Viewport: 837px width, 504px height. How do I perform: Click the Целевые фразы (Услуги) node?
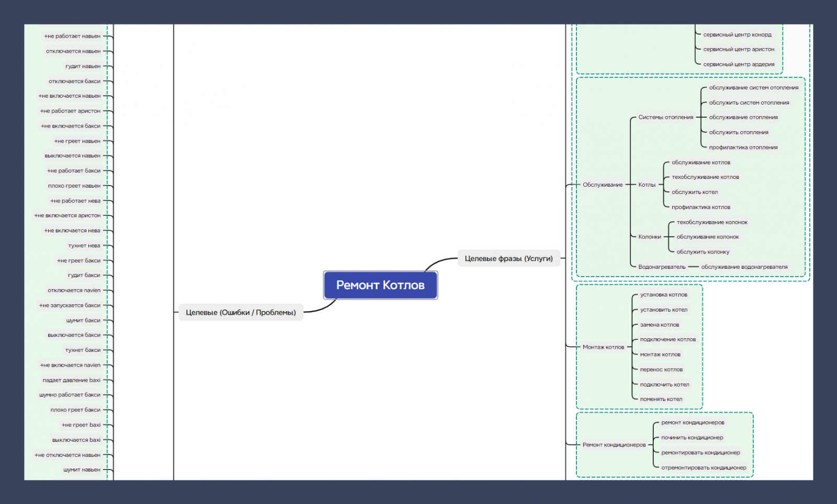point(508,258)
